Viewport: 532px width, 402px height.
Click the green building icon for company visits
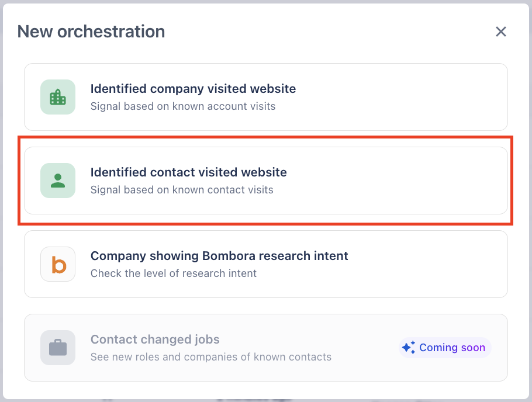58,97
